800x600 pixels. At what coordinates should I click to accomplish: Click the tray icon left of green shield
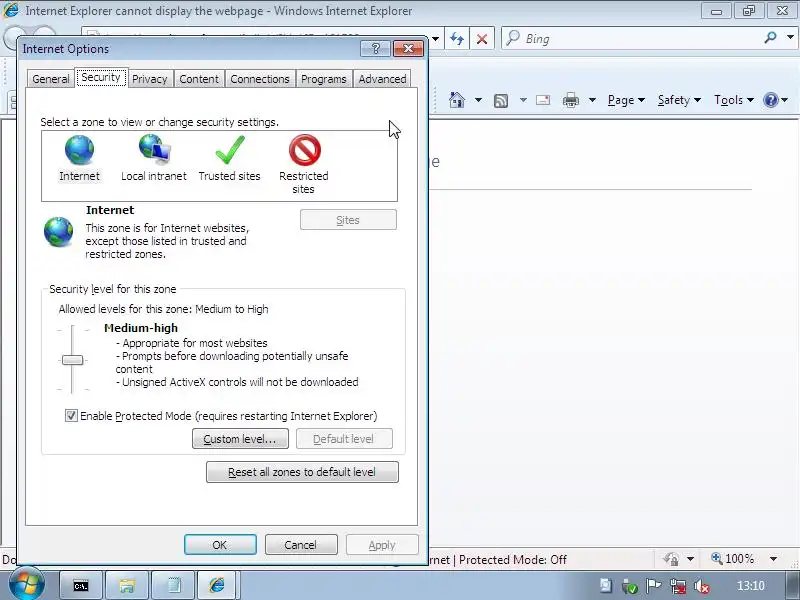(606, 586)
